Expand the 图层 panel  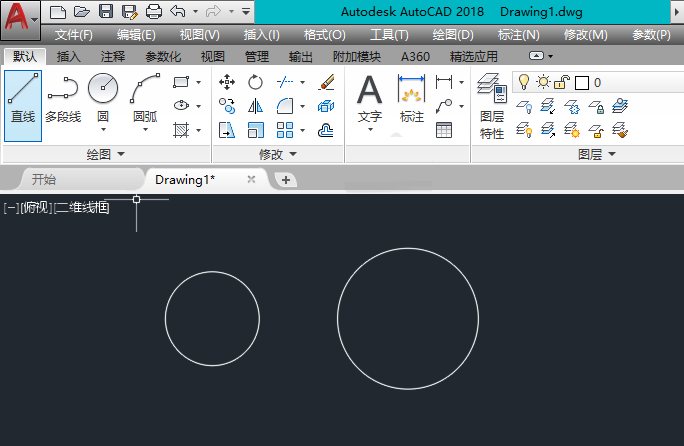(597, 154)
